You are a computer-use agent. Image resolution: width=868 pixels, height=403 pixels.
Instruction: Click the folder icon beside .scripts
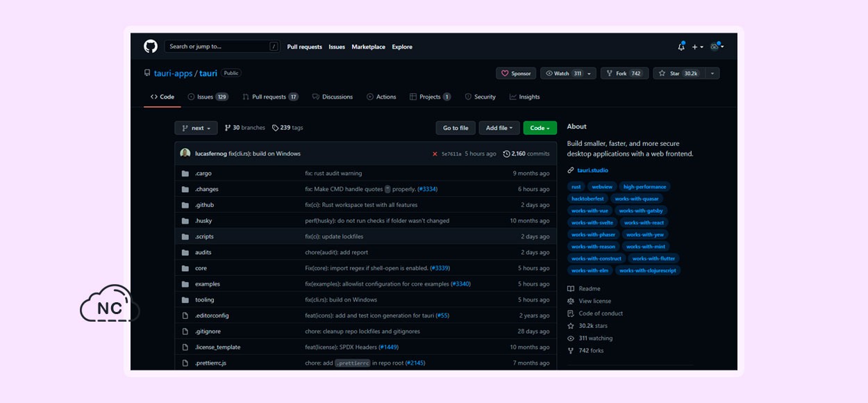[185, 237]
